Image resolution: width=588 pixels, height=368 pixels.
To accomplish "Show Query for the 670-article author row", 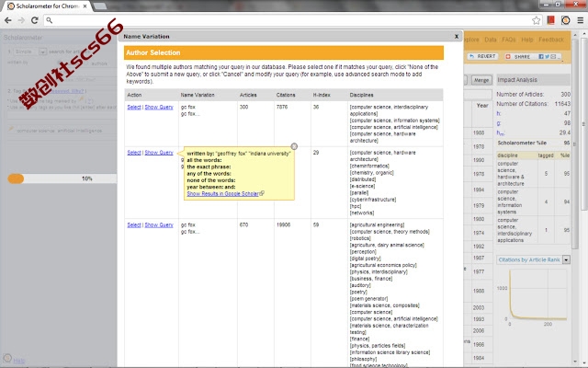I will coord(159,224).
